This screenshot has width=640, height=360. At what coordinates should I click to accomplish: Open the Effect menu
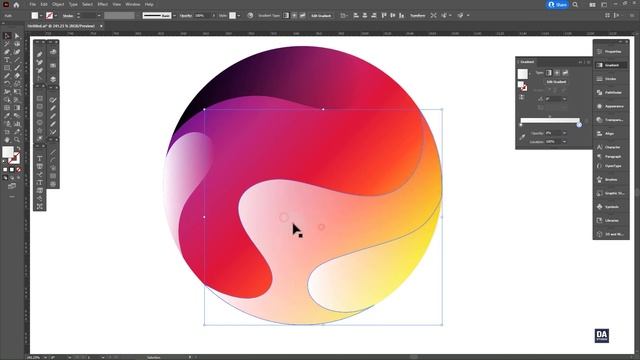pos(102,4)
